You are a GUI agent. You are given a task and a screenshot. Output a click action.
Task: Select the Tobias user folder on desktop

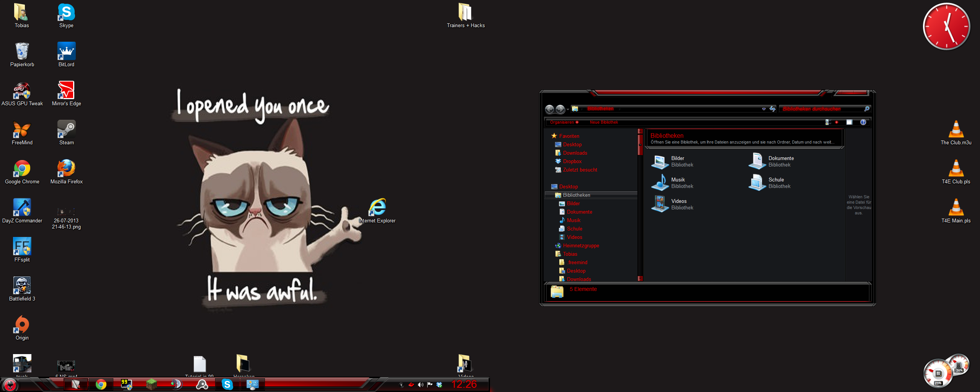(22, 16)
